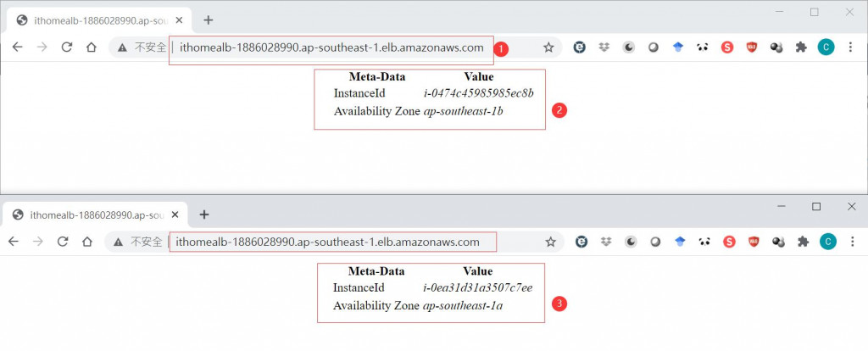Open the blue e extension in lower window
Image resolution: width=868 pixels, height=351 pixels.
coord(581,242)
